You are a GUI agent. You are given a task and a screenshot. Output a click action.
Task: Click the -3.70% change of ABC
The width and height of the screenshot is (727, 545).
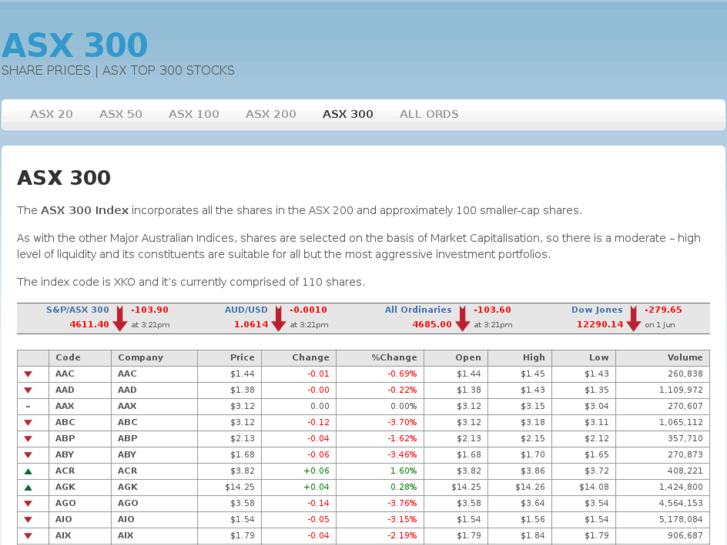pos(402,423)
